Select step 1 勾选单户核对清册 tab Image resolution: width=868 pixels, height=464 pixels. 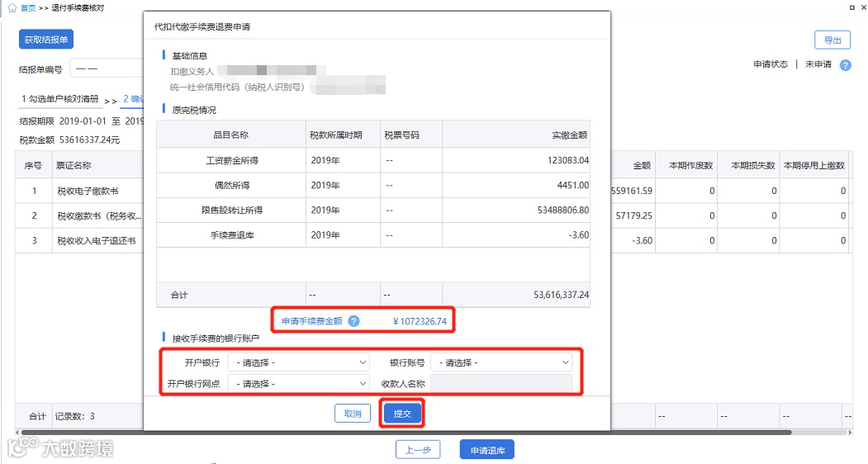(59, 98)
